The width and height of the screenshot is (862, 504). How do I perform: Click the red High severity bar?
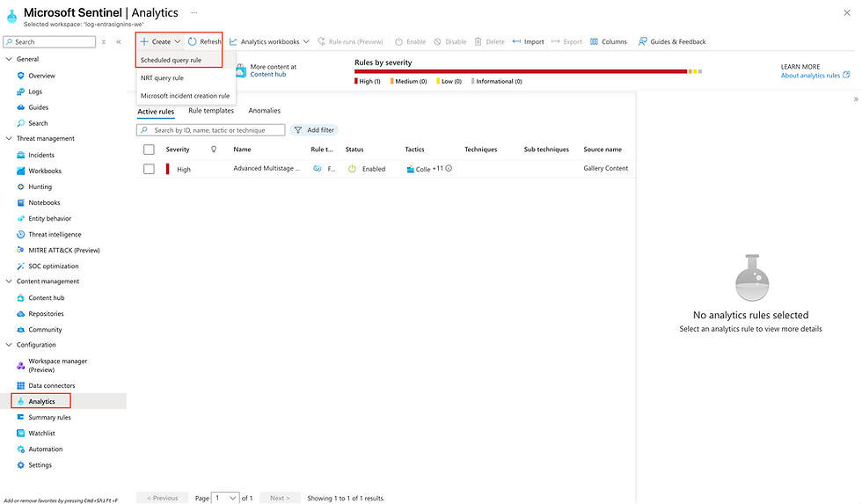(521, 71)
